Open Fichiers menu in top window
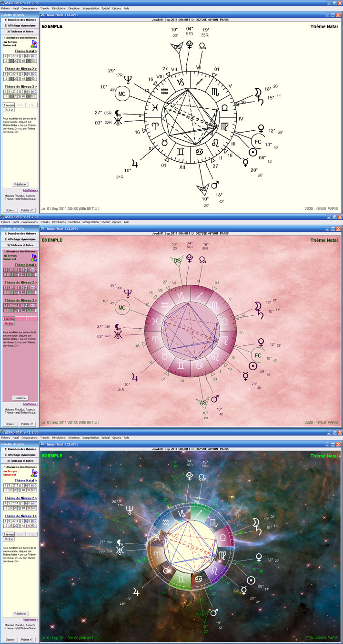Image resolution: width=343 pixels, height=644 pixels. [5, 8]
